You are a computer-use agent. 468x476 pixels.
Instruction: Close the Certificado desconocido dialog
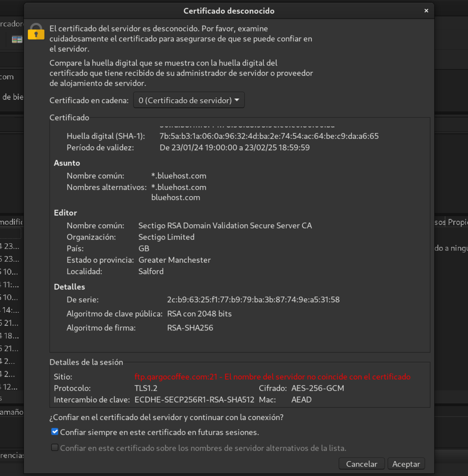click(426, 11)
